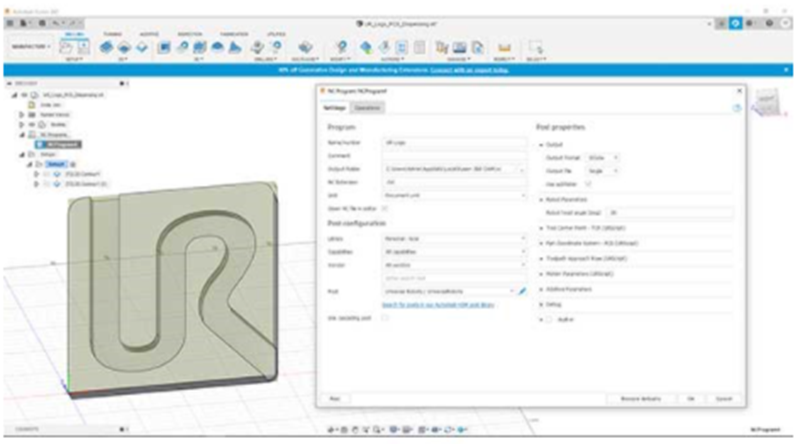The width and height of the screenshot is (800, 444).
Task: Click the help icon in the NC Program dialog
Action: click(736, 108)
